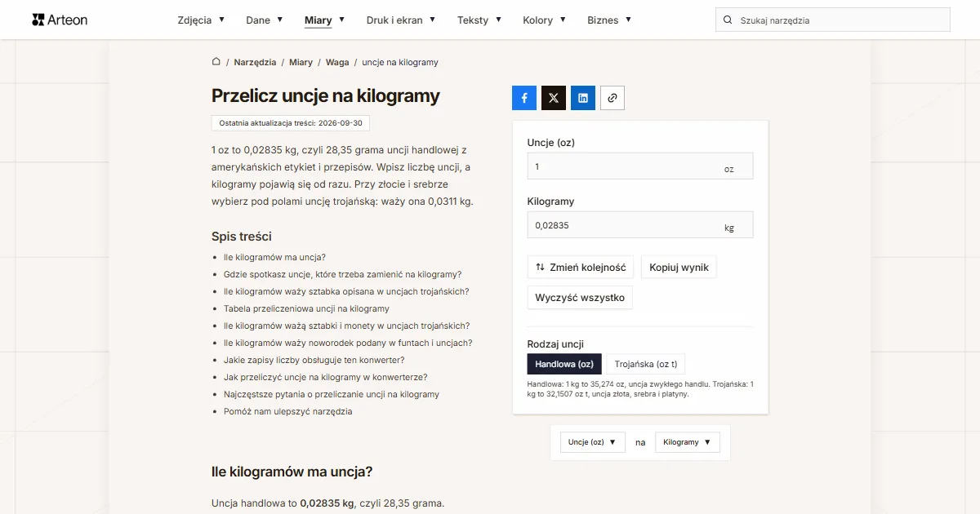The image size is (980, 514).
Task: Share page on X
Action: pos(554,98)
